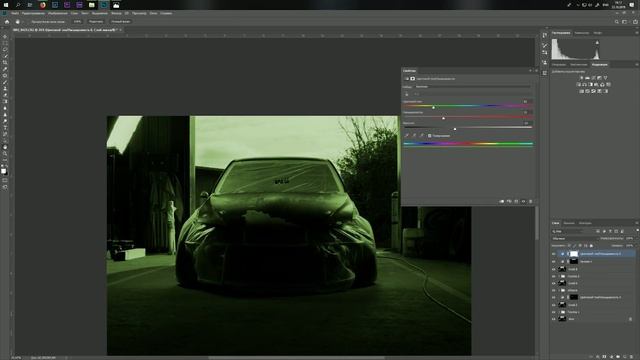Hide the Группа 2 layer group
The image size is (640, 360).
coord(553,276)
